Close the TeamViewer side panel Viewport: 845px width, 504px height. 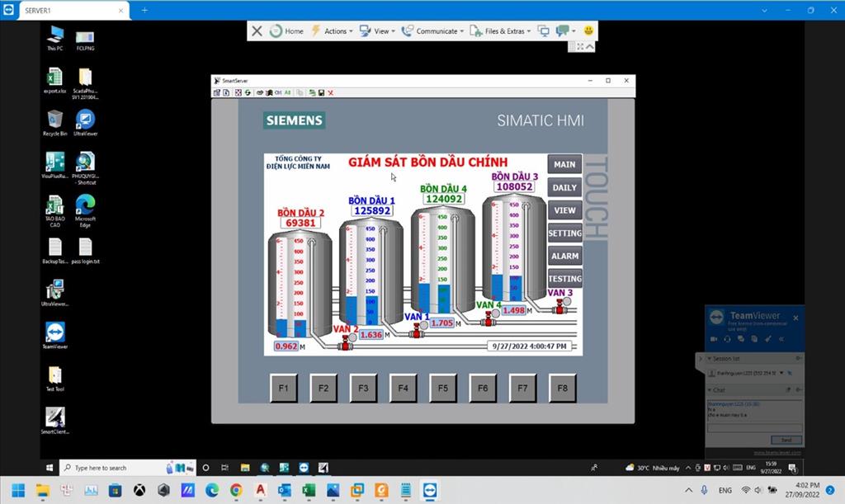pyautogui.click(x=795, y=318)
